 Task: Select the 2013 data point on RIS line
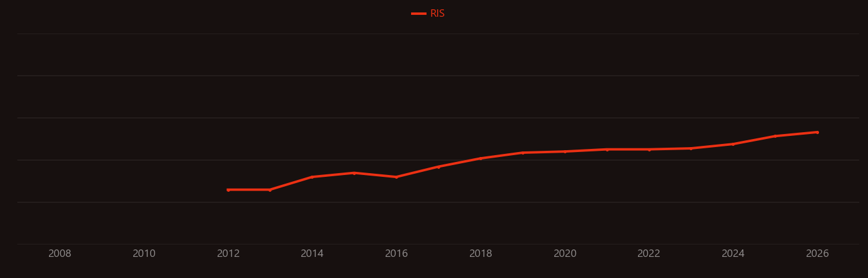tap(270, 190)
